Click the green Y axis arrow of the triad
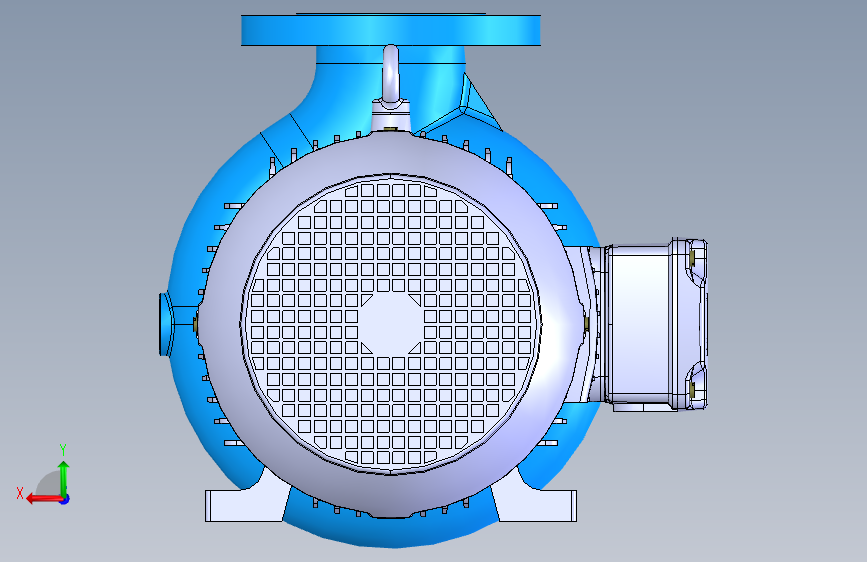This screenshot has height=562, width=867. tap(64, 478)
